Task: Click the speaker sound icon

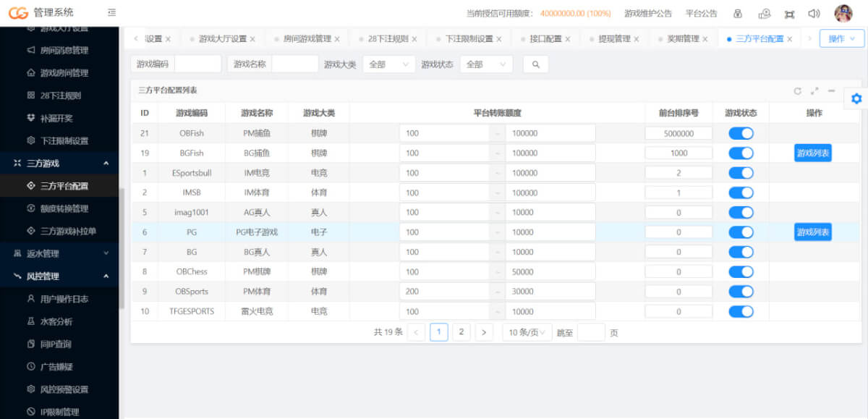Action: click(x=814, y=14)
